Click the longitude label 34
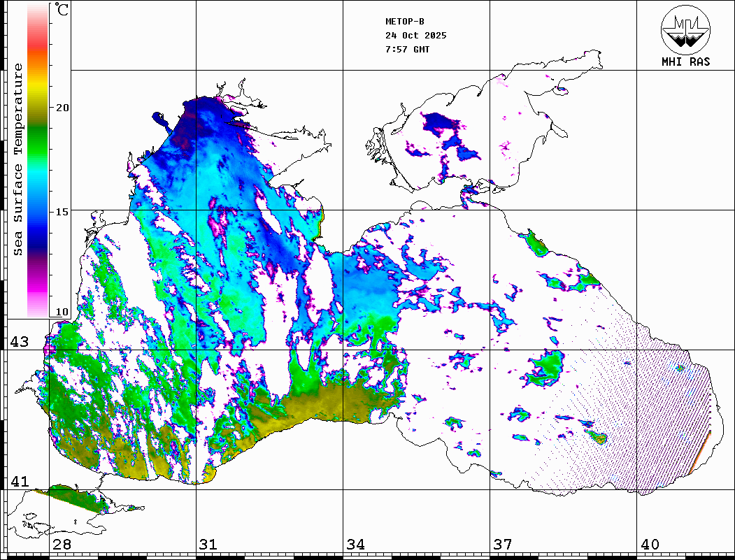 355,545
